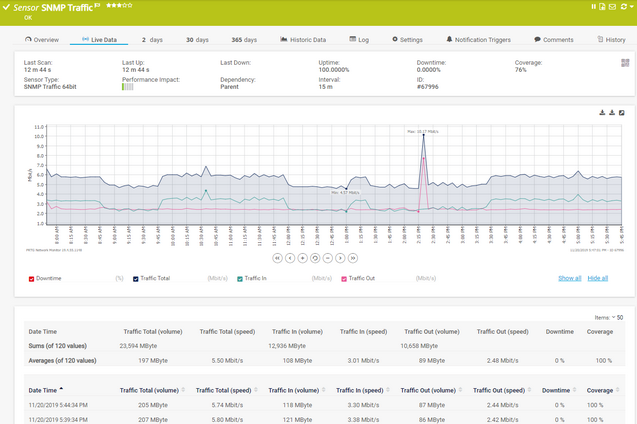Zoom in graph with plus button
Screen dimensions: 637x424
click(x=302, y=258)
